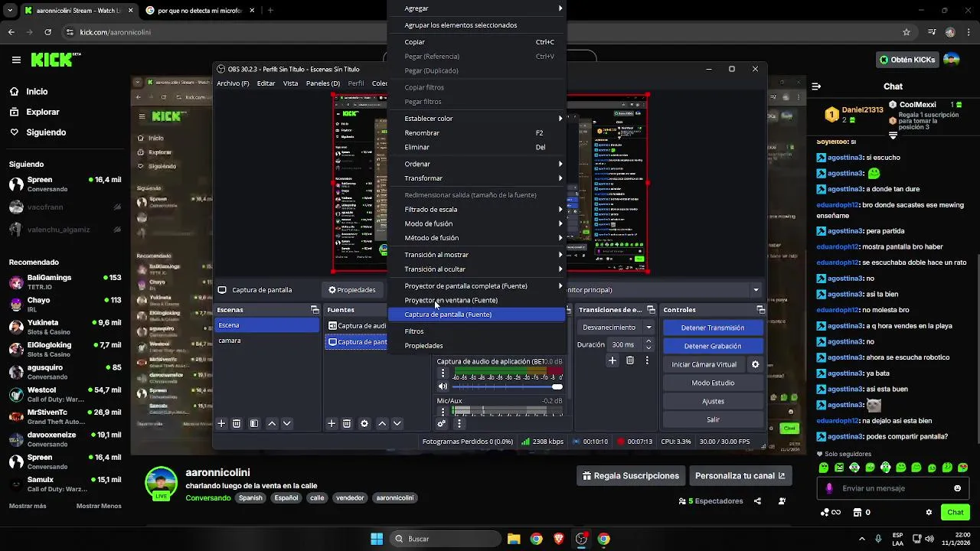Add a transition with plus icon
The width and height of the screenshot is (980, 551).
point(612,360)
